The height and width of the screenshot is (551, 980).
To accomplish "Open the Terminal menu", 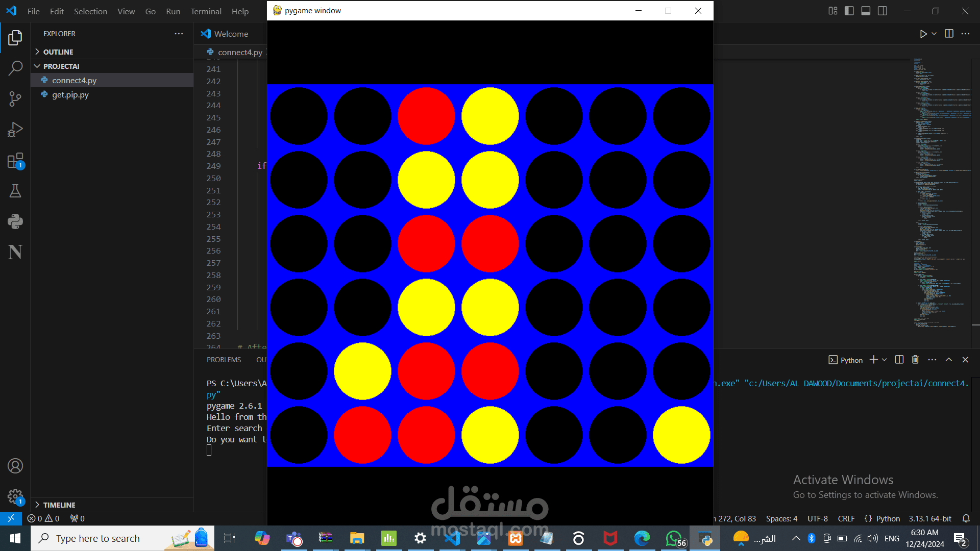I will [x=206, y=11].
